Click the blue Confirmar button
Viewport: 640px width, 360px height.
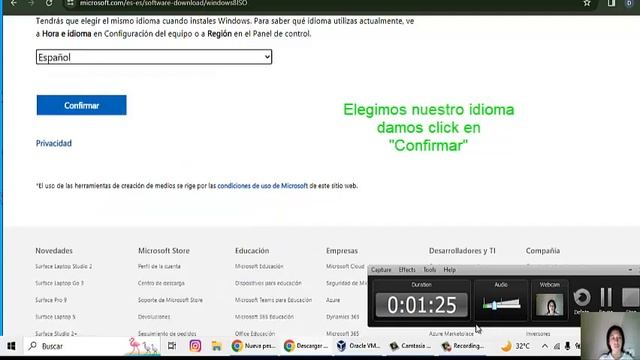[82, 105]
